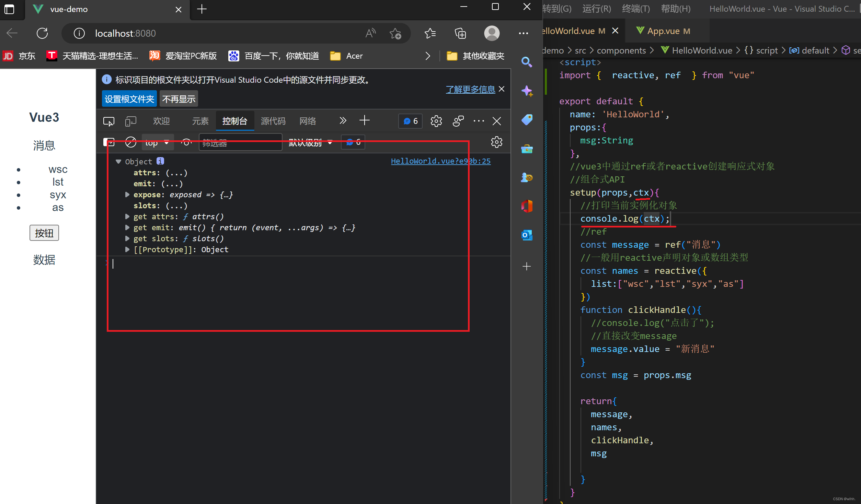Click the inspect element picker icon
861x504 pixels.
click(108, 121)
